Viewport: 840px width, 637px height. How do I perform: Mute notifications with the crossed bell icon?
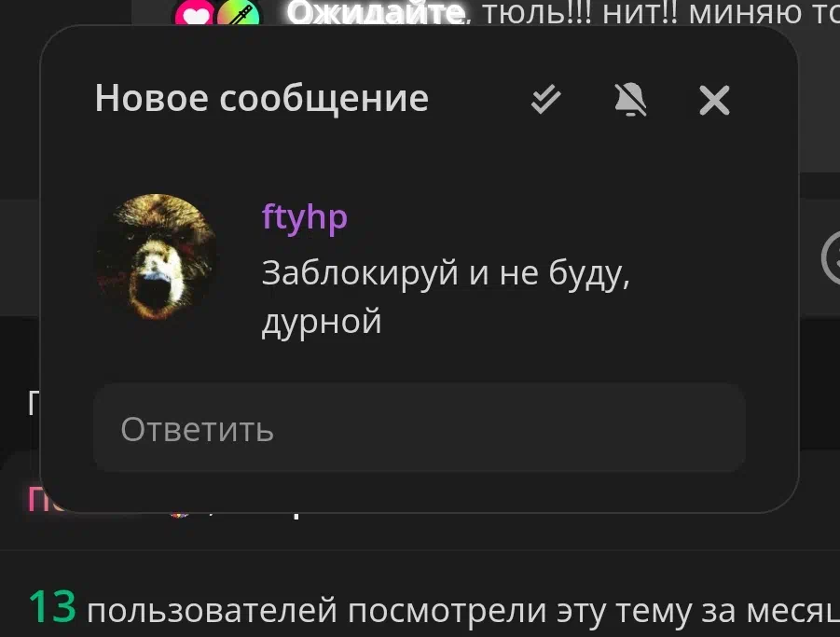(630, 100)
